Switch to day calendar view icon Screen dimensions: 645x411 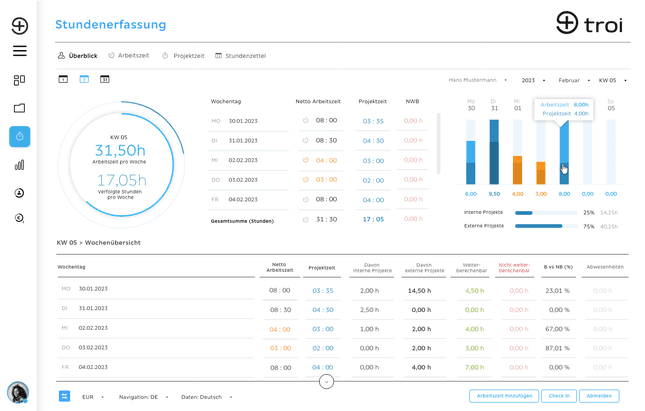coord(63,79)
